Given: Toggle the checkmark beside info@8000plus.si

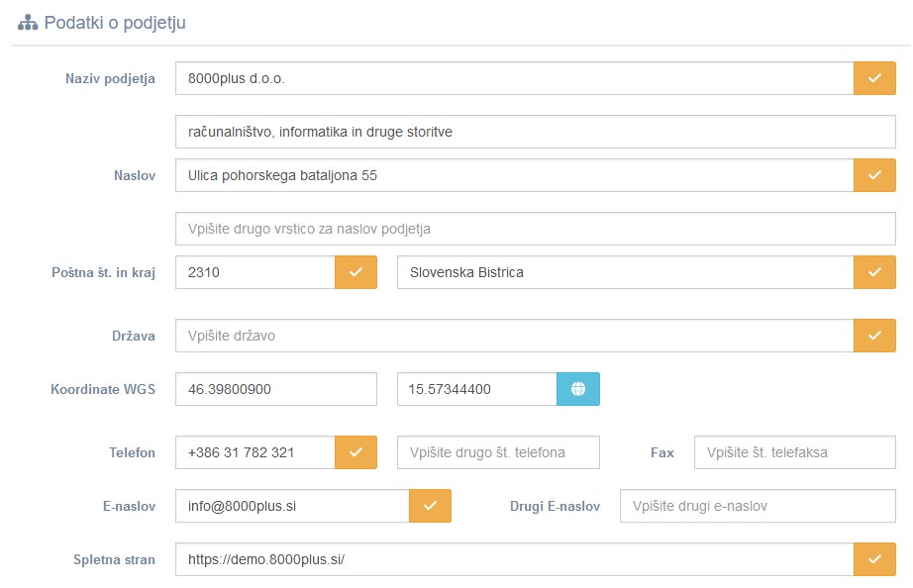Looking at the screenshot, I should [430, 506].
